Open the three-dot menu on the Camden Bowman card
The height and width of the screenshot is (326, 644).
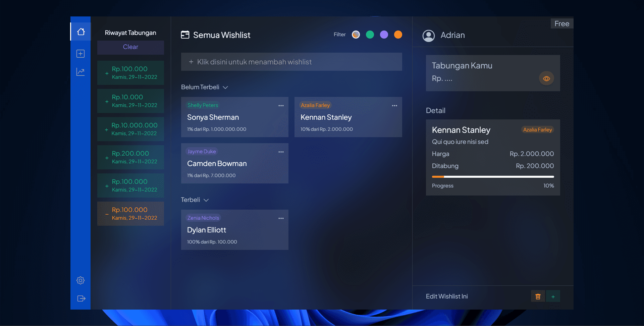tap(281, 152)
